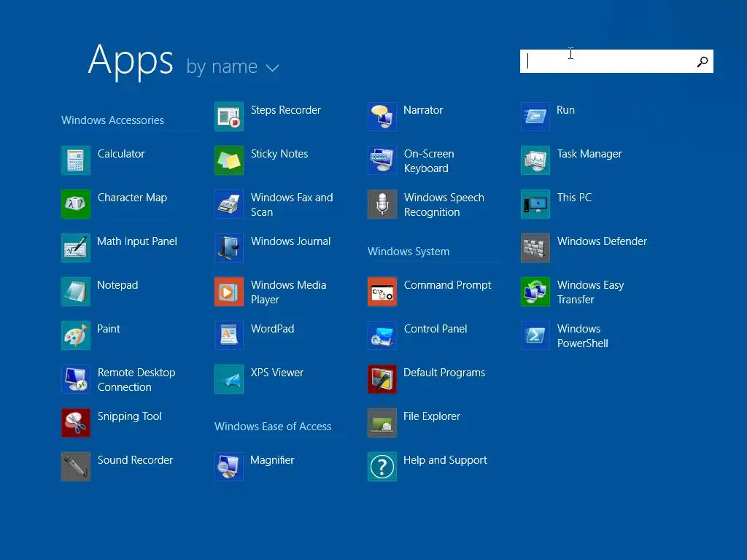The width and height of the screenshot is (747, 560).
Task: Click the 'Default Programs' text label
Action: click(x=444, y=373)
